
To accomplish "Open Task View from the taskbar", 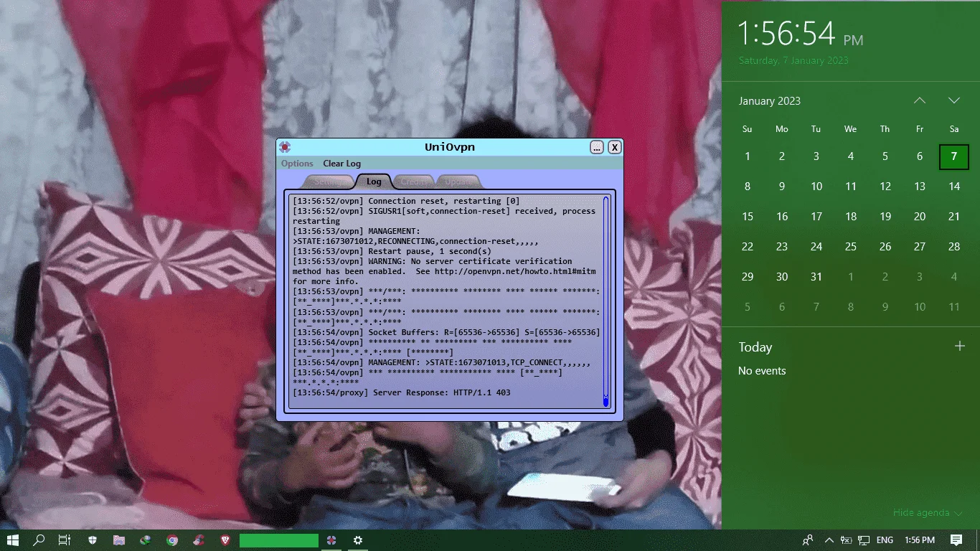I will pos(64,540).
